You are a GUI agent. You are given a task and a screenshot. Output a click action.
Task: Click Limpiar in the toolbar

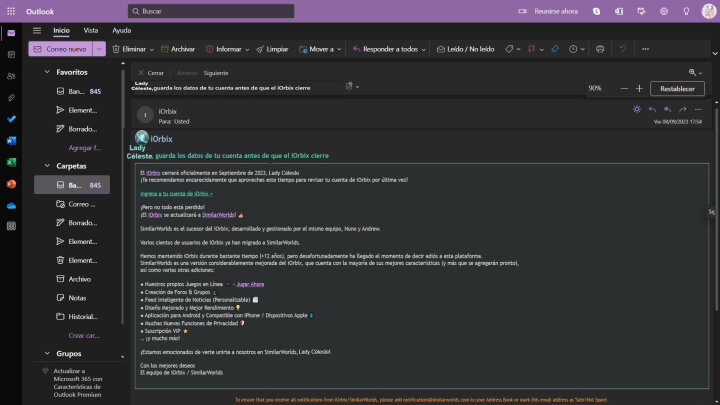click(x=272, y=49)
